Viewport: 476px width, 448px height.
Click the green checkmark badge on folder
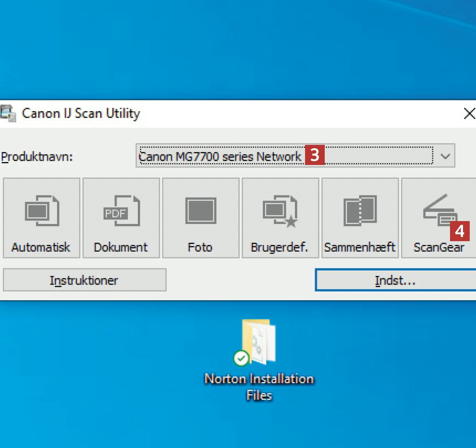(241, 358)
